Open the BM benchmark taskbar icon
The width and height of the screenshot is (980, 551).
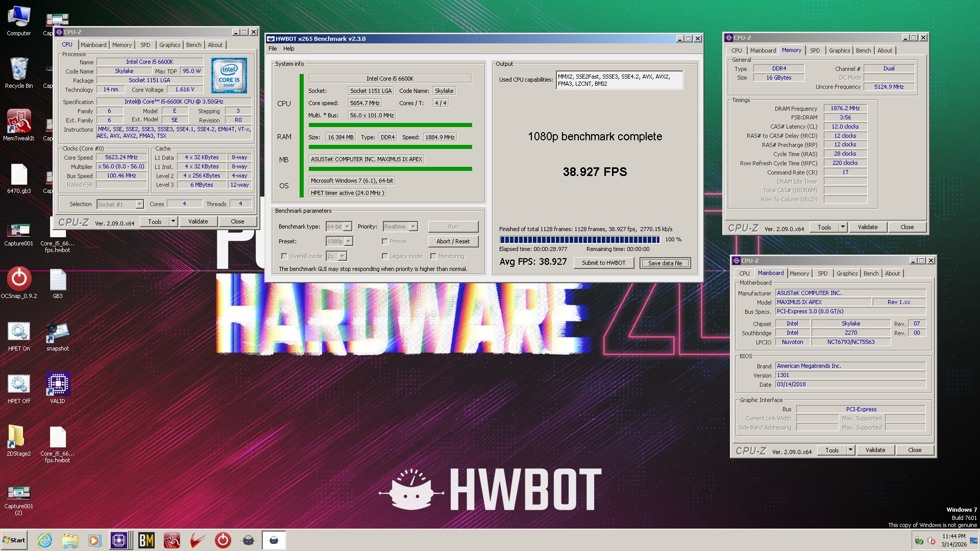pyautogui.click(x=146, y=540)
